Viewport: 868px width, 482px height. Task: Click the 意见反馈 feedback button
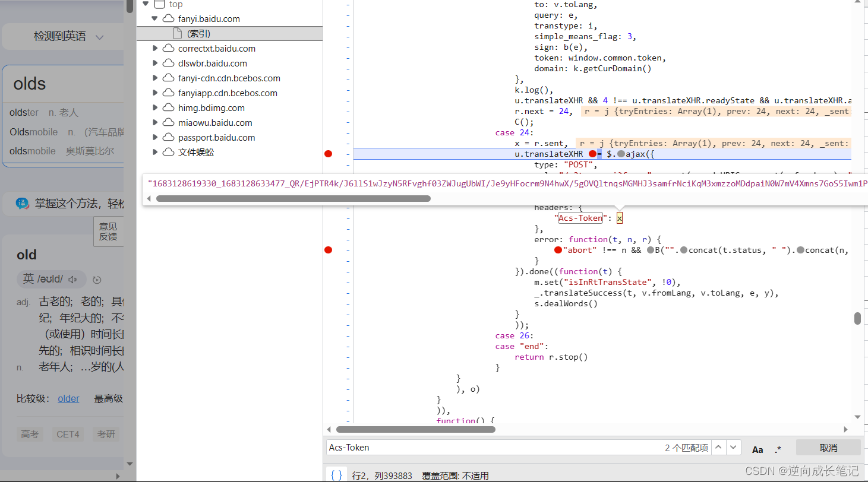coord(108,232)
